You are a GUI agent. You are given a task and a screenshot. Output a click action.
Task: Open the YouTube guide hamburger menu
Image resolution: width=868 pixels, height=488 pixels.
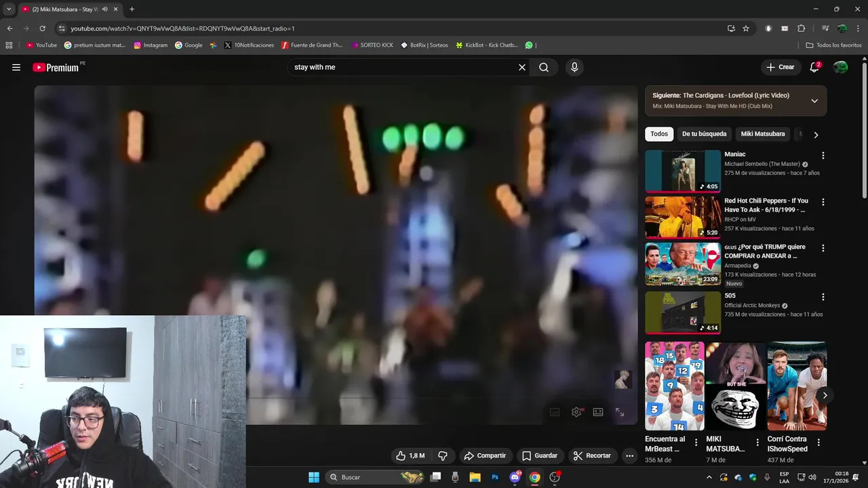point(16,67)
